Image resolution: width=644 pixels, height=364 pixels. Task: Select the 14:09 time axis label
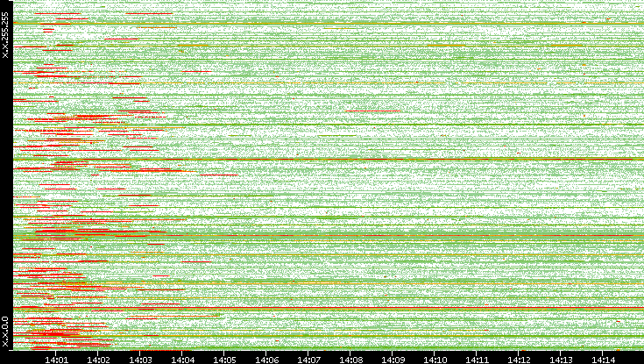point(393,359)
